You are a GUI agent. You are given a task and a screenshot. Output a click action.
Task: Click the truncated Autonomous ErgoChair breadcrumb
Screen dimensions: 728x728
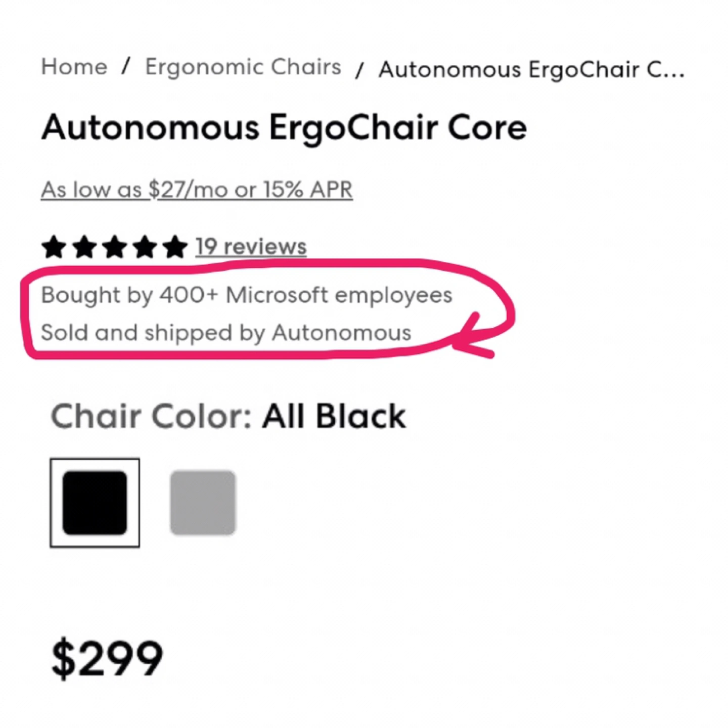[531, 70]
